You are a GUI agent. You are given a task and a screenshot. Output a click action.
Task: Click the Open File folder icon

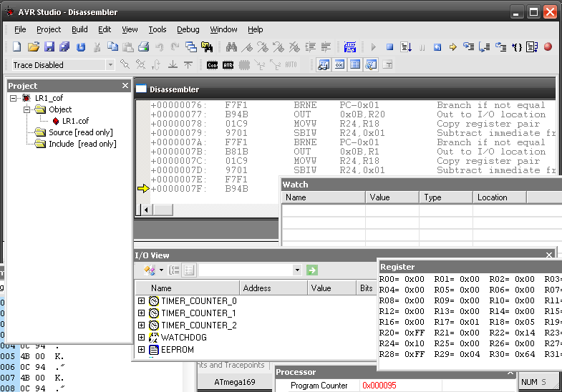[x=34, y=47]
